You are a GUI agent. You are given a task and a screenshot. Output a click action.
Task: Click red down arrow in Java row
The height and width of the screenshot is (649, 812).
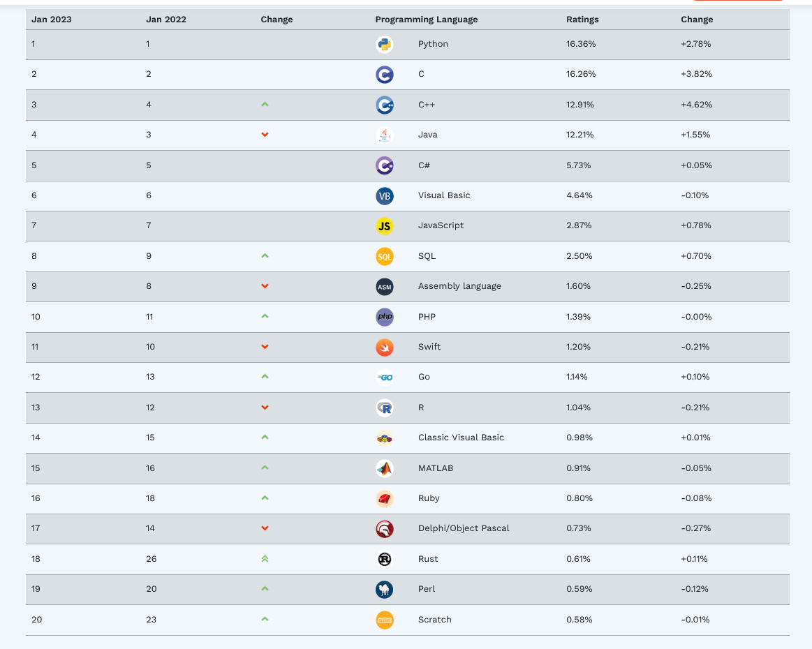coord(265,135)
